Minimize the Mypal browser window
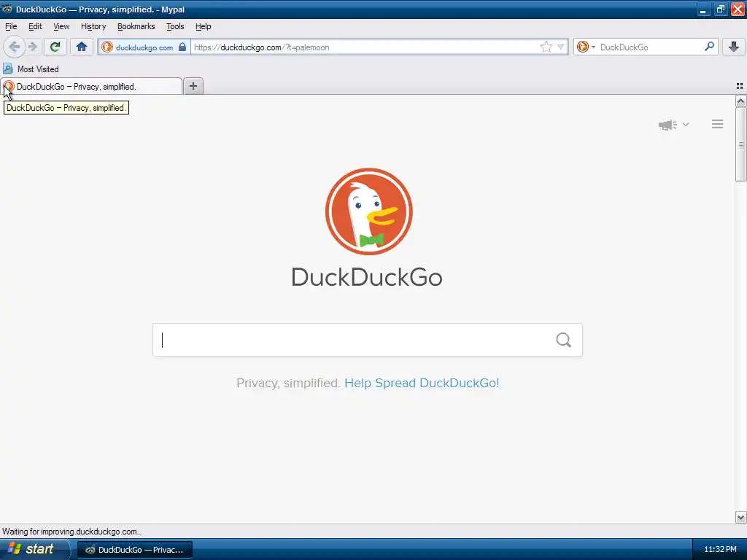Screen dimensions: 747x560 (703, 9)
